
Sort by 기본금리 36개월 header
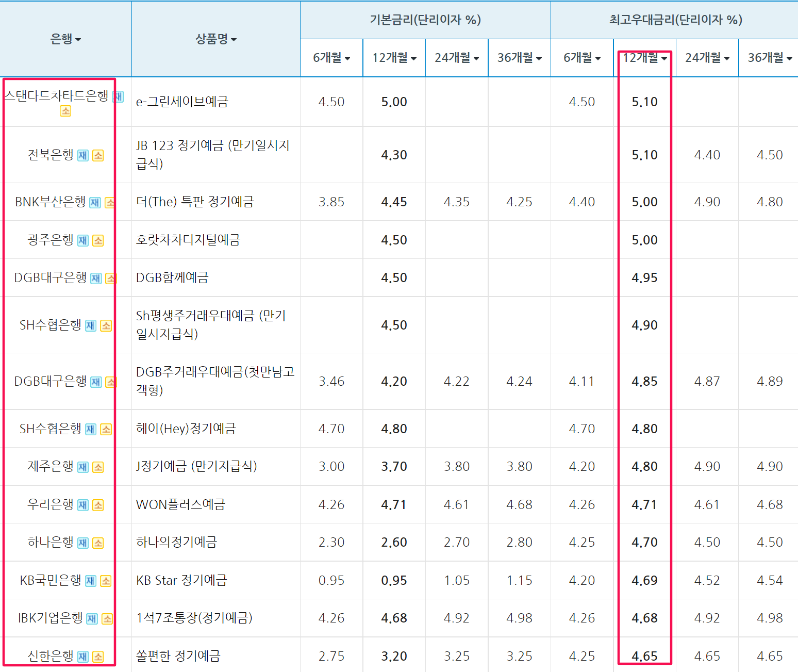(520, 58)
